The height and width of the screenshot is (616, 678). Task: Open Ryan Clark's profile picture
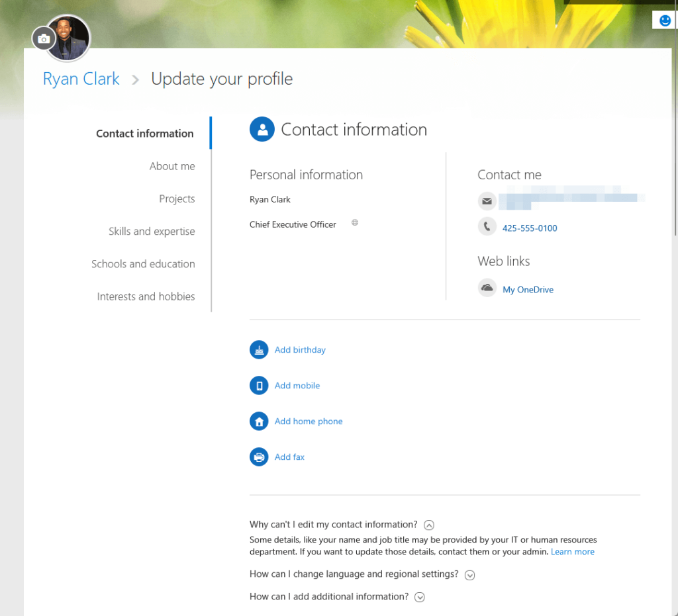pos(69,38)
